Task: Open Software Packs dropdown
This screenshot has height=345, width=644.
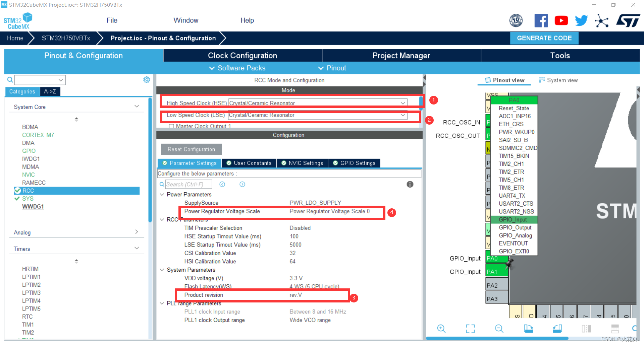Action: (x=237, y=68)
